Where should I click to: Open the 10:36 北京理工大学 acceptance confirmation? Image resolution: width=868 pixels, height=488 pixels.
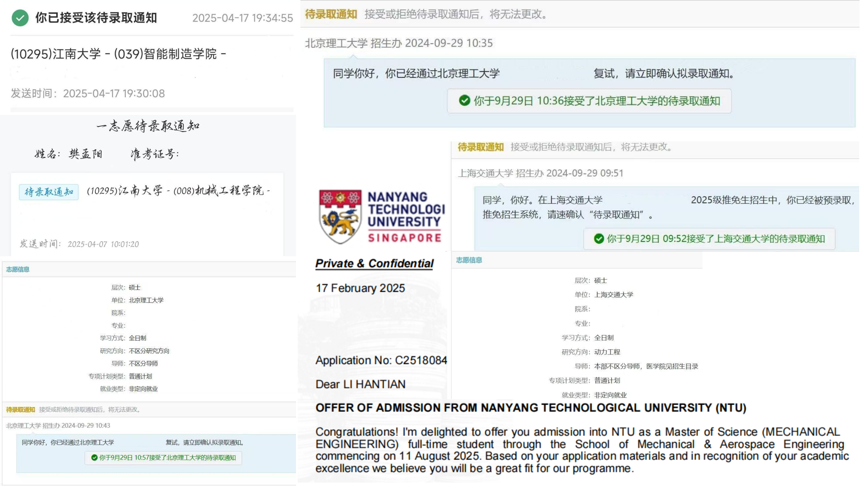[x=589, y=101]
